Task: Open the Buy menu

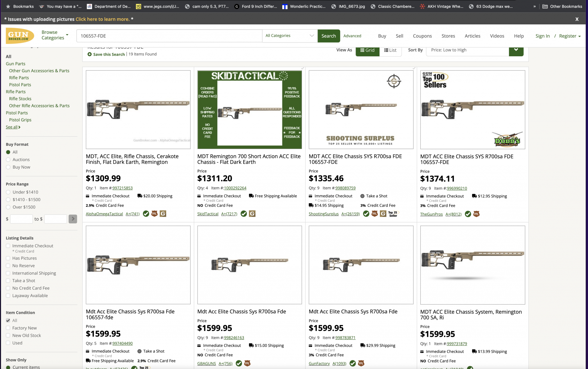Action: 382,36
